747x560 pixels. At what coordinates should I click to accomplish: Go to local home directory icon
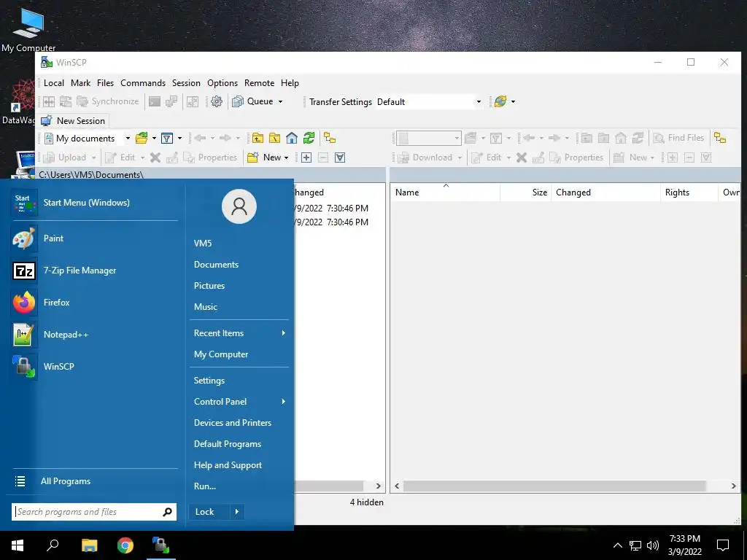click(x=292, y=138)
